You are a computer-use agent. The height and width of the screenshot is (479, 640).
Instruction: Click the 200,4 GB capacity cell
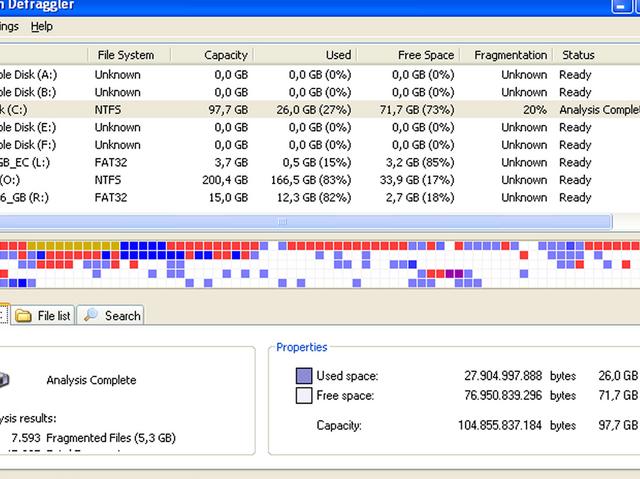pyautogui.click(x=225, y=180)
